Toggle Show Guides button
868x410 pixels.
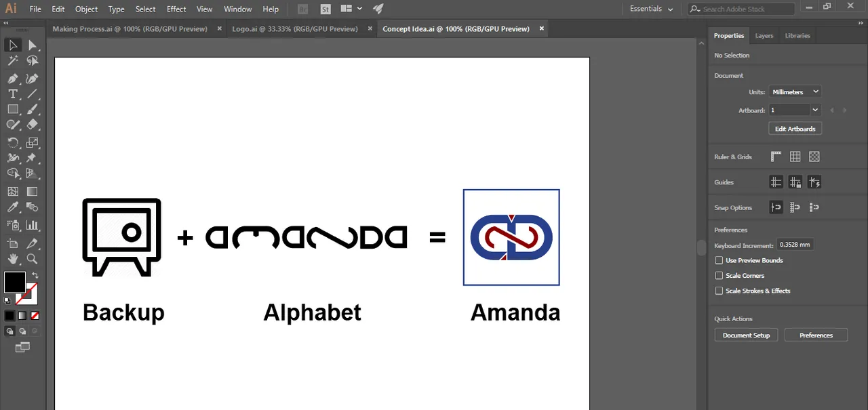click(x=776, y=182)
